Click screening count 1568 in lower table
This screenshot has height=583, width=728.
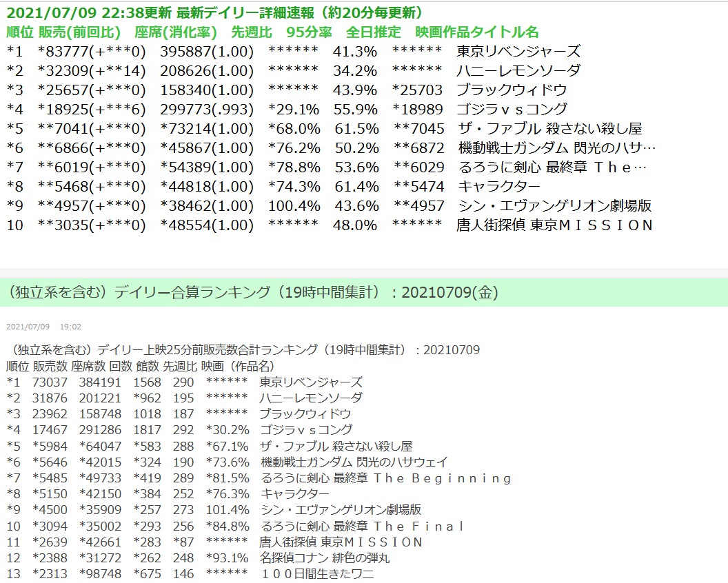tap(147, 382)
